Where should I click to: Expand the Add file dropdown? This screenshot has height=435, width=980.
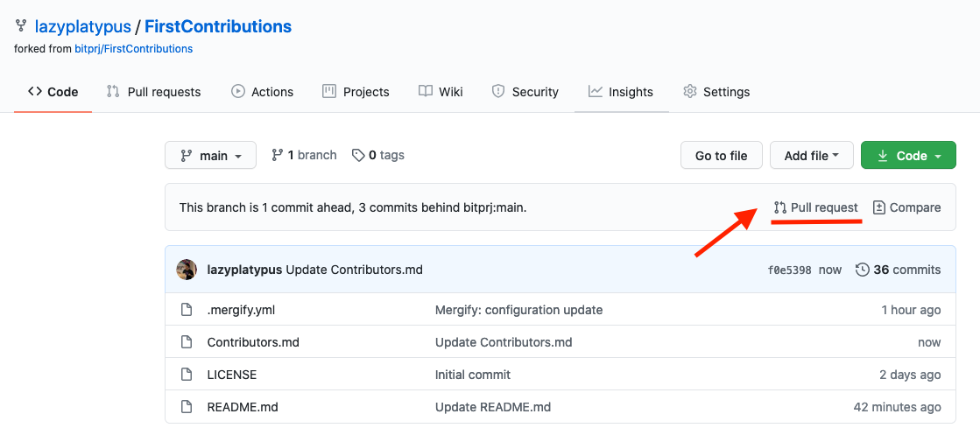point(811,156)
